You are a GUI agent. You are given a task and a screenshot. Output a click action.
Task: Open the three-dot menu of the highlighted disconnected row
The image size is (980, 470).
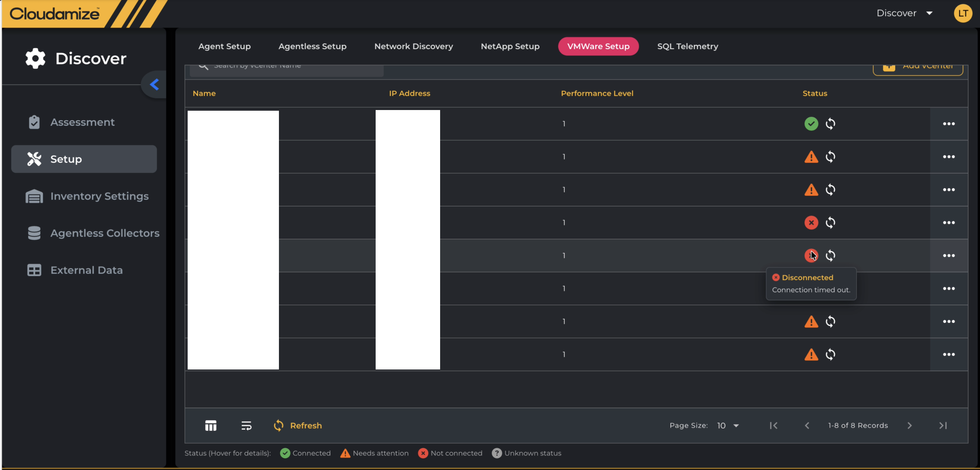[x=949, y=256]
